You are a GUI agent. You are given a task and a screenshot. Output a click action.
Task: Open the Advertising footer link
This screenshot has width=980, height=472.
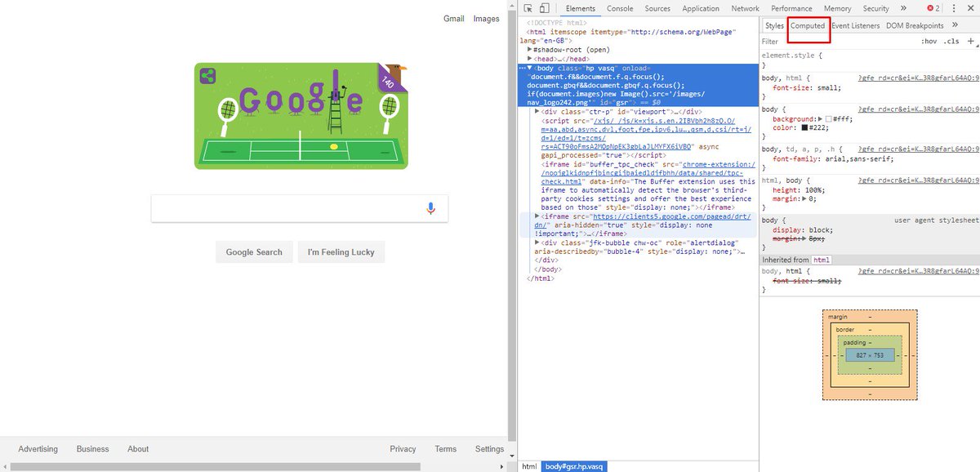(x=38, y=449)
